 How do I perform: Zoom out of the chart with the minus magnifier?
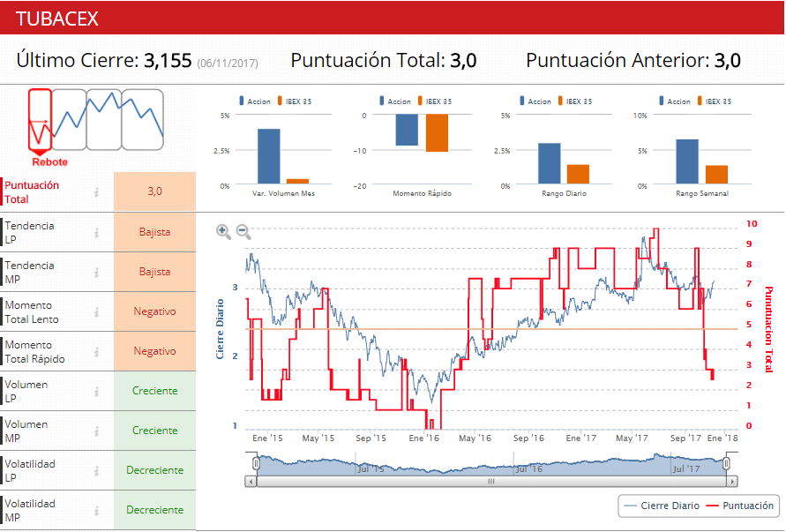[243, 232]
